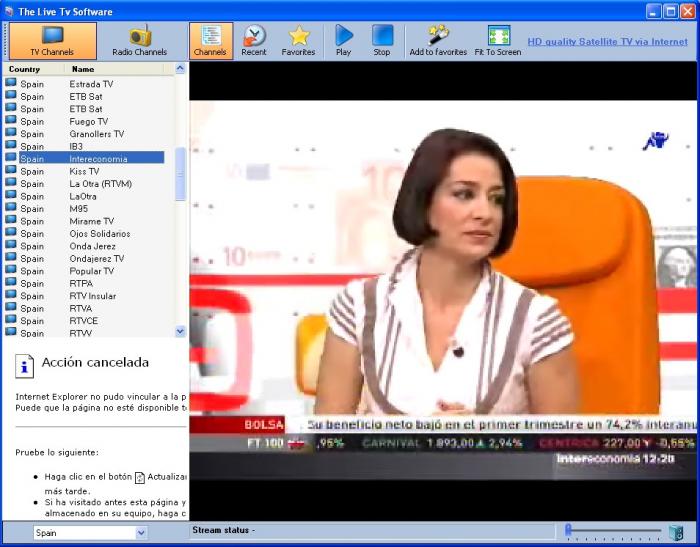Click the Actualizar refresh icon

[x=140, y=477]
